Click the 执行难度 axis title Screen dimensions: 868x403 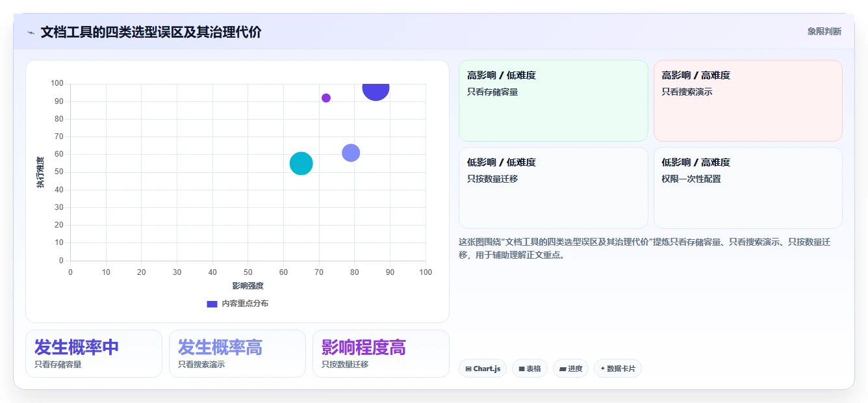click(x=40, y=172)
